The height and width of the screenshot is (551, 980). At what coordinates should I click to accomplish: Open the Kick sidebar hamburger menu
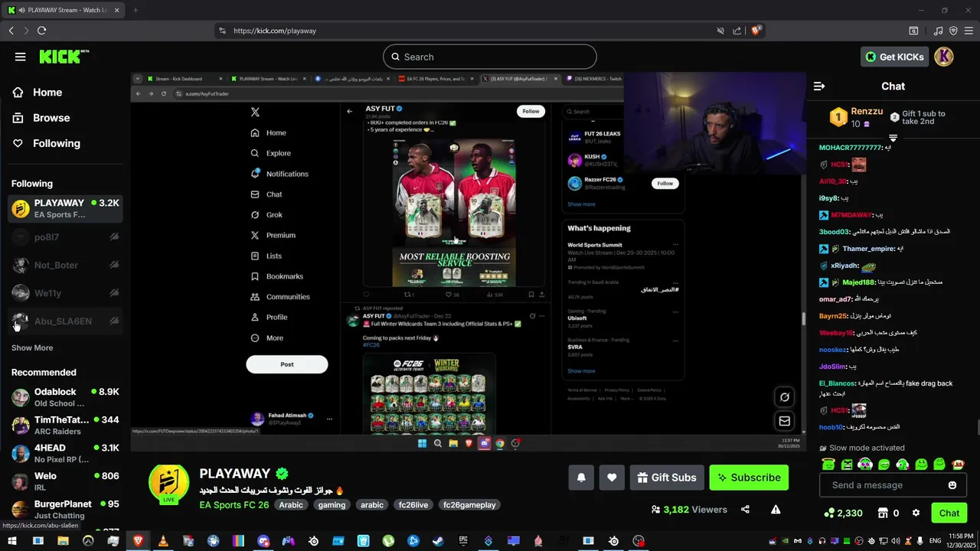[x=20, y=57]
